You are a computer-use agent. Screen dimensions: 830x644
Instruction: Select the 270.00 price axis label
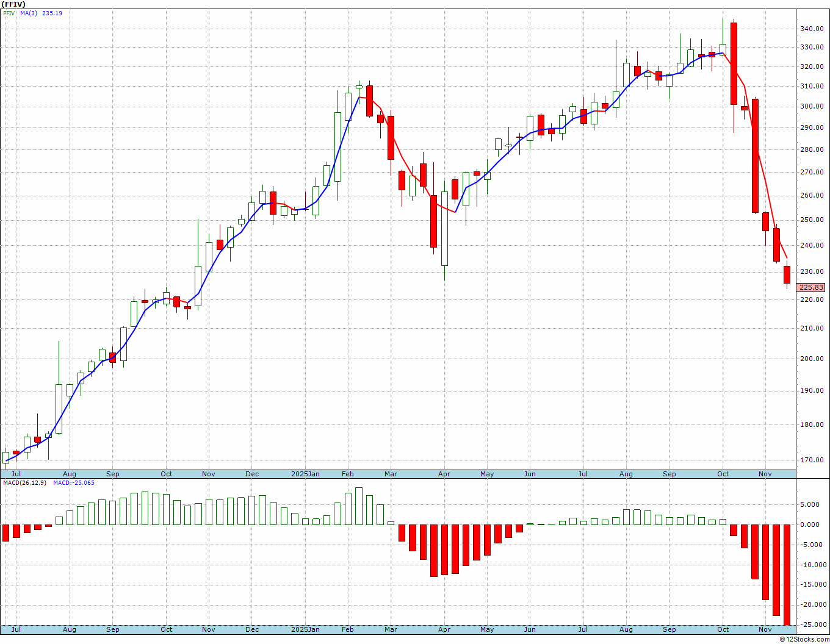(x=811, y=172)
